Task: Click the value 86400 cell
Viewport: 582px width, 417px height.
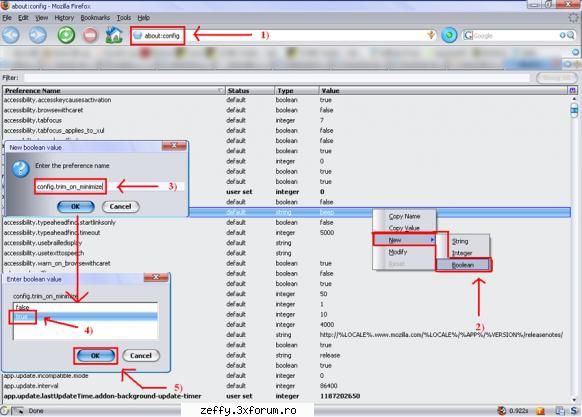Action: [329, 386]
